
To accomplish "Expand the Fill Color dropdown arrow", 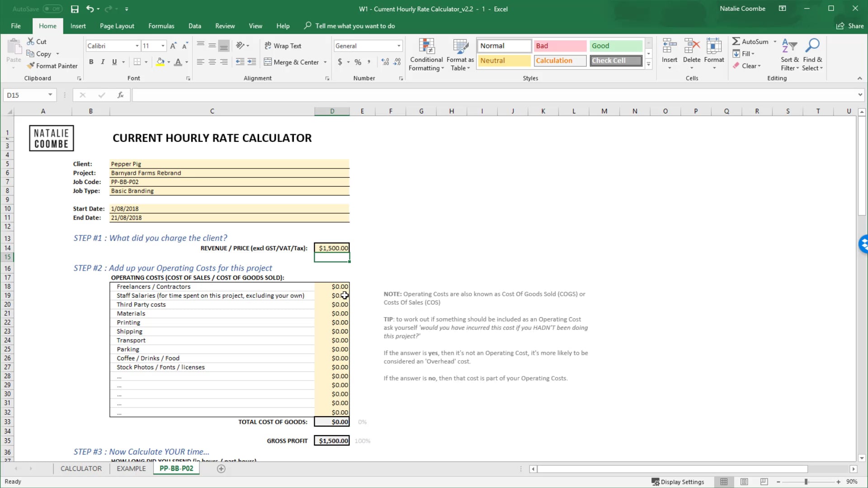I will coord(168,62).
